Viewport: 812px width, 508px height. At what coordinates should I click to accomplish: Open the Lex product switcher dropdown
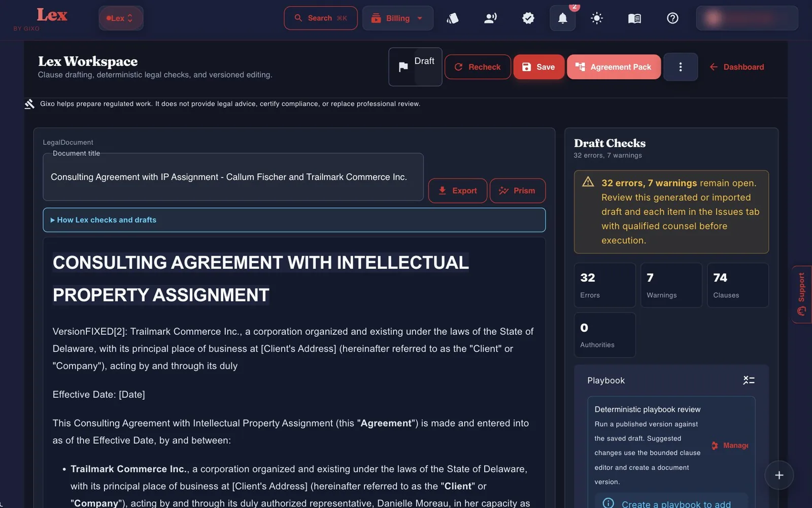120,18
